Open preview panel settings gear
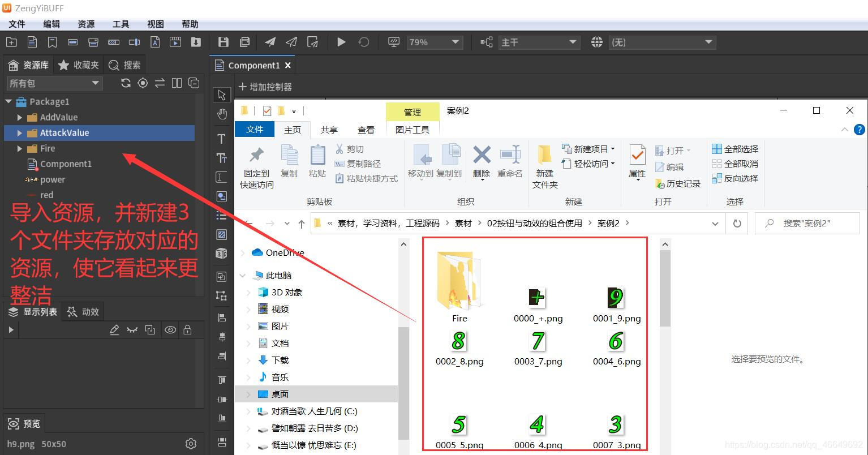The width and height of the screenshot is (868, 455). (191, 444)
